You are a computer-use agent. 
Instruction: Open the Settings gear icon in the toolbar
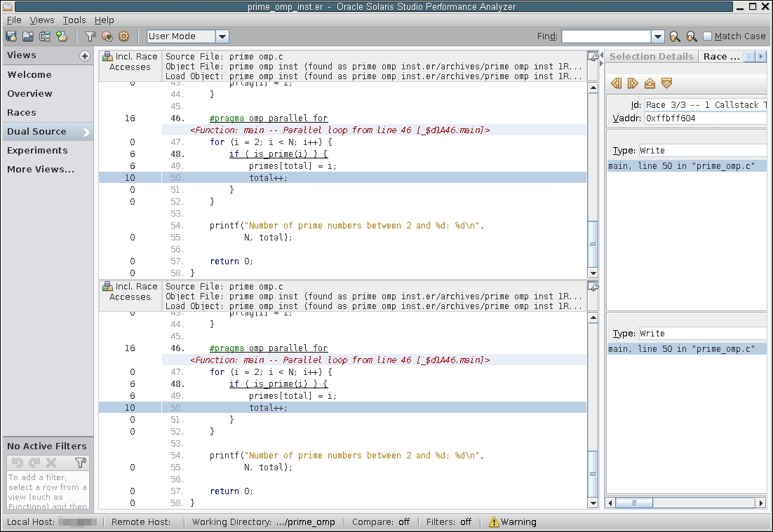(123, 36)
